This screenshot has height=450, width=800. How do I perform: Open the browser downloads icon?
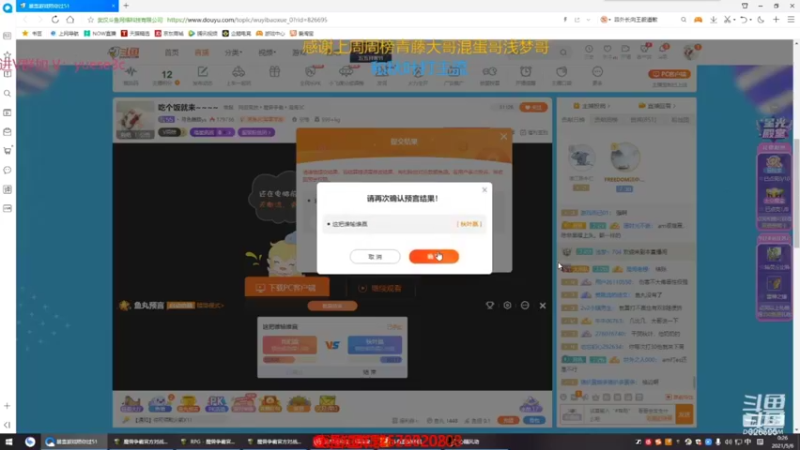tap(713, 19)
